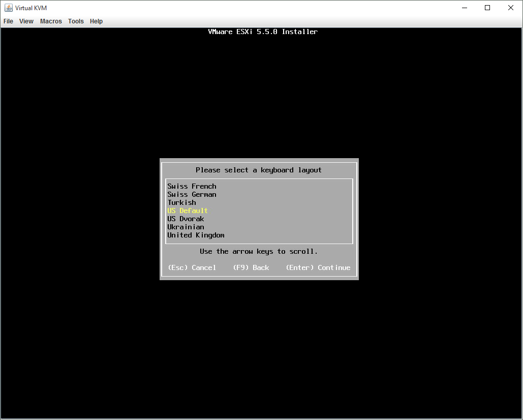Image resolution: width=523 pixels, height=420 pixels.
Task: Open the Macros menu
Action: tap(51, 21)
